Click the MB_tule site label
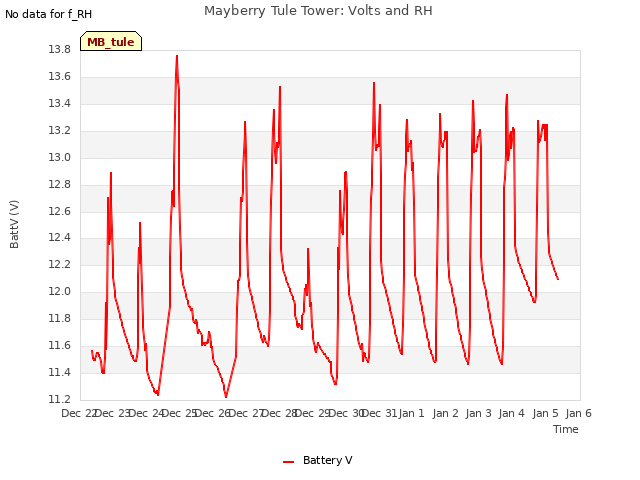Screen dimensions: 640x480 [111, 42]
